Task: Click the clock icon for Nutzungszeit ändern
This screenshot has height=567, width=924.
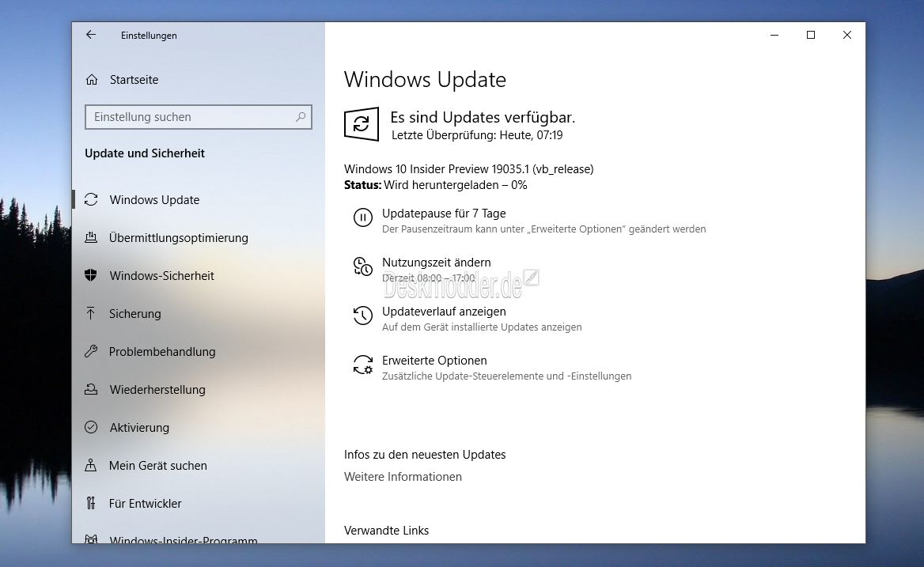Action: pyautogui.click(x=363, y=266)
